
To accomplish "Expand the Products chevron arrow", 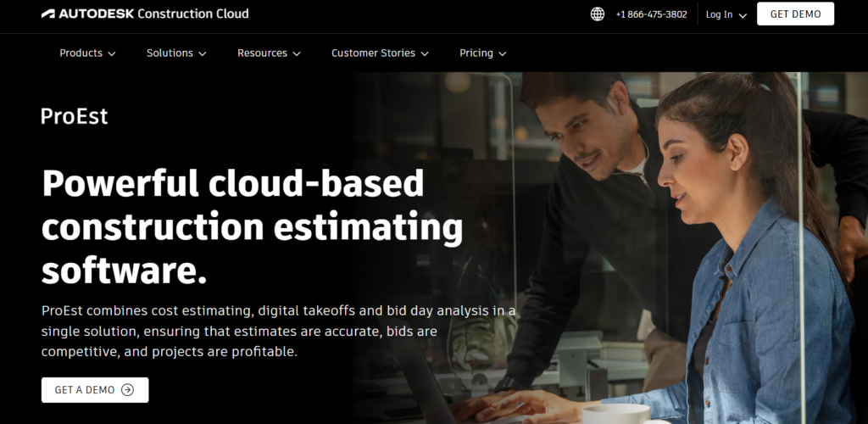I will point(111,53).
